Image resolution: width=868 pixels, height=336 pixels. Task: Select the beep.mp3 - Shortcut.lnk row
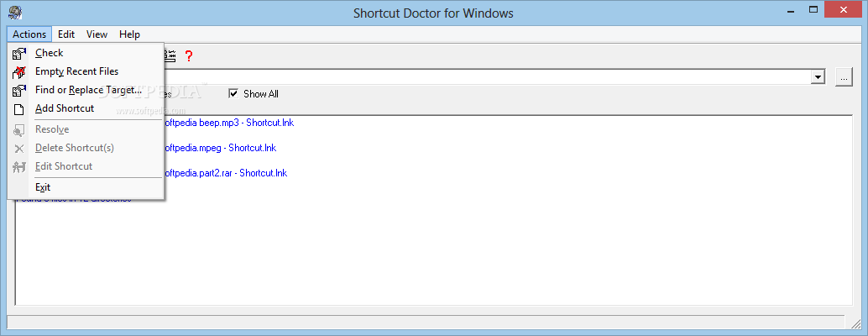click(x=229, y=123)
